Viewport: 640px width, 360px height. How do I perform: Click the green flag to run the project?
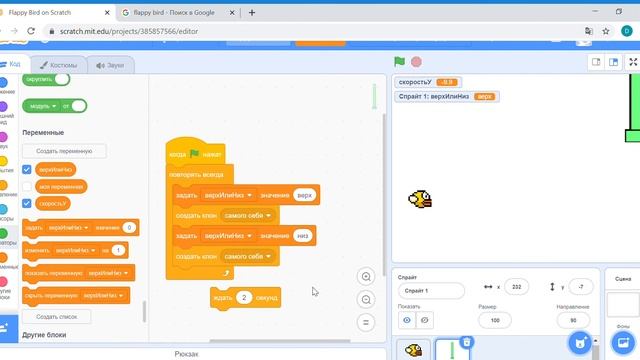coord(399,62)
